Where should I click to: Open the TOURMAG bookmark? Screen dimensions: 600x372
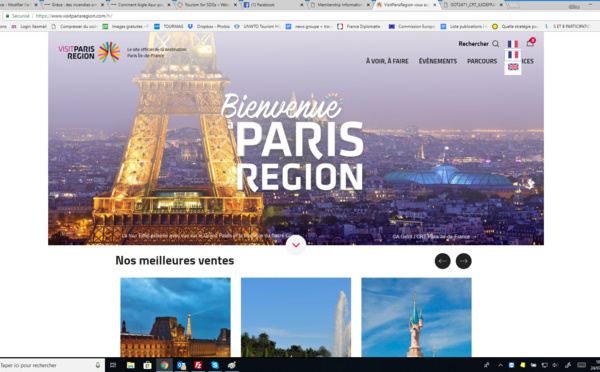pyautogui.click(x=169, y=26)
